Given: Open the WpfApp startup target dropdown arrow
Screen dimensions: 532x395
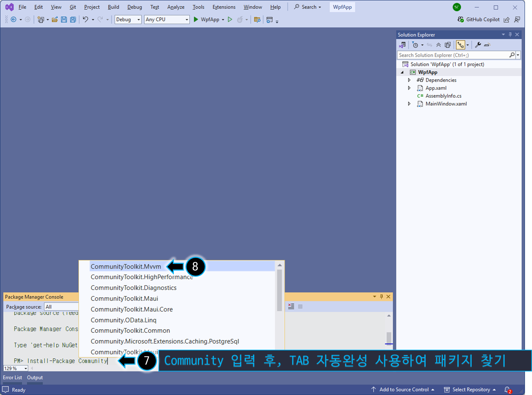Looking at the screenshot, I should [x=223, y=20].
